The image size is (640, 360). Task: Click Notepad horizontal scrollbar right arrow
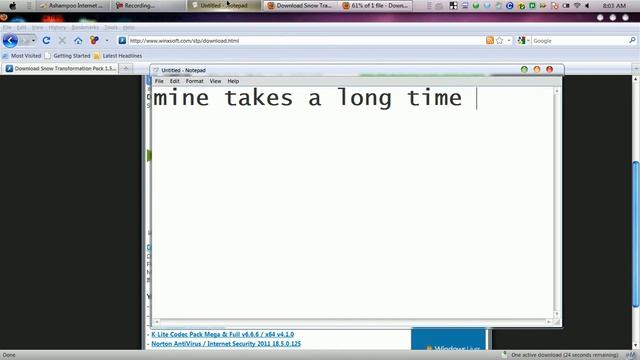click(x=549, y=322)
